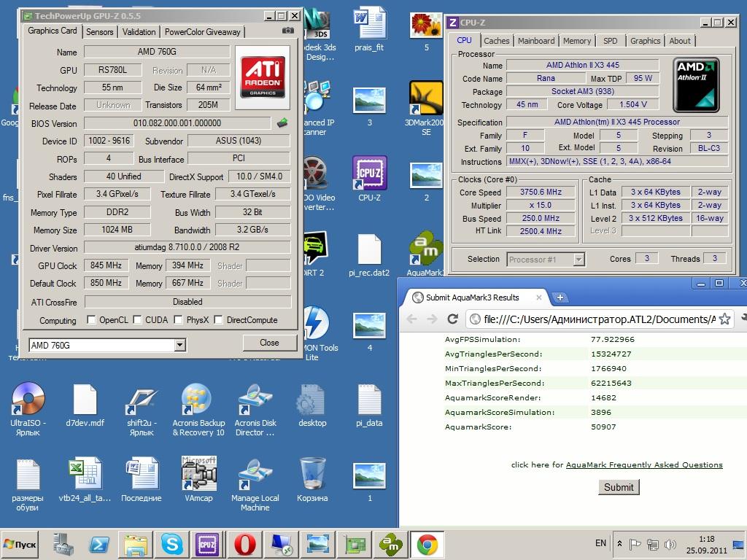Screen dimensions: 747x560
Task: Open Acronis Disk Director shortcut
Action: click(x=255, y=399)
